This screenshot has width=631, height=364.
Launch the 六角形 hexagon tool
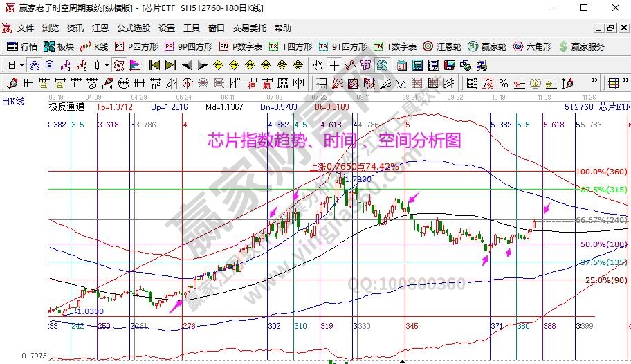click(x=531, y=46)
